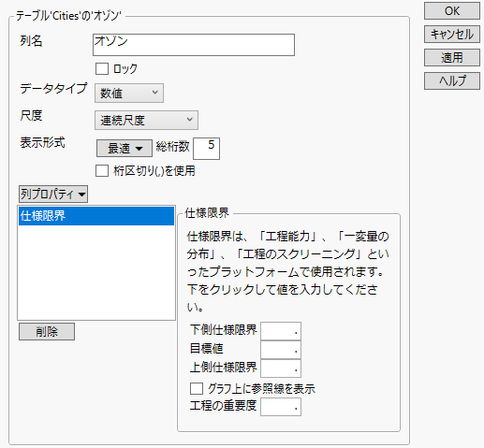Open the 尺度 dropdown showing 連続尺度
Image resolution: width=484 pixels, height=448 pixels.
(x=146, y=120)
